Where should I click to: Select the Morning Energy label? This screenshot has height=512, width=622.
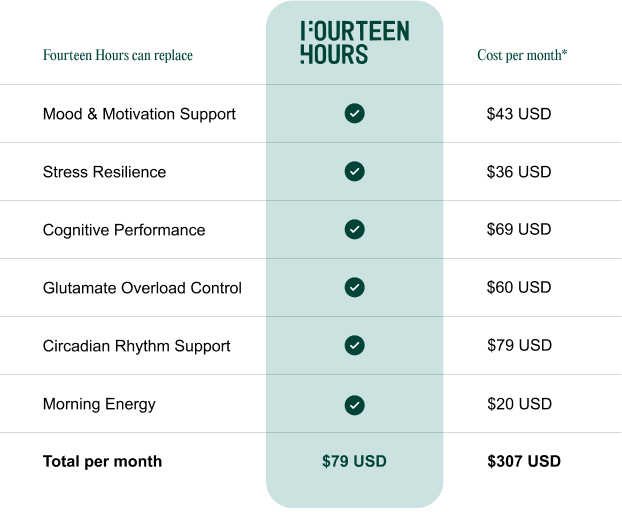point(99,404)
